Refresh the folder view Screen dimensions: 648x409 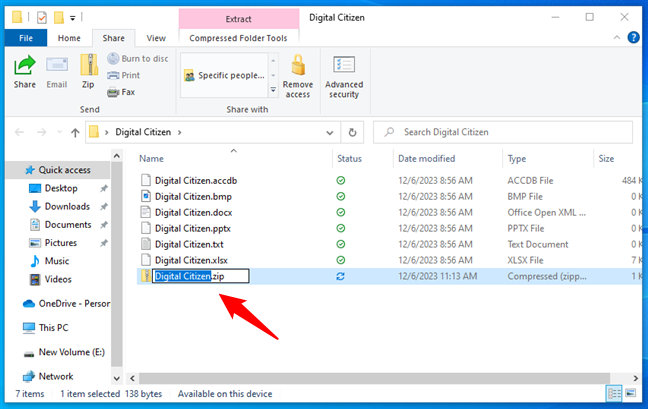click(x=352, y=133)
